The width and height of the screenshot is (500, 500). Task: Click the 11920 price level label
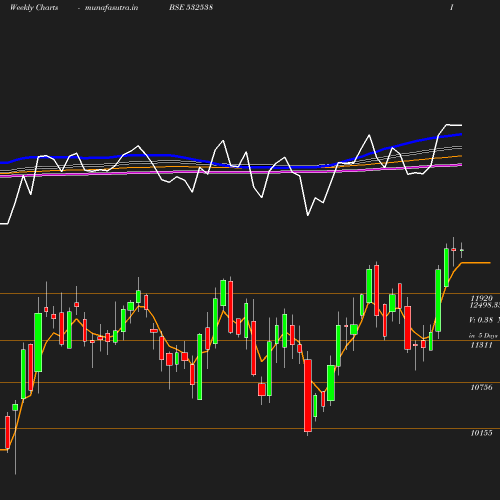[x=481, y=298]
